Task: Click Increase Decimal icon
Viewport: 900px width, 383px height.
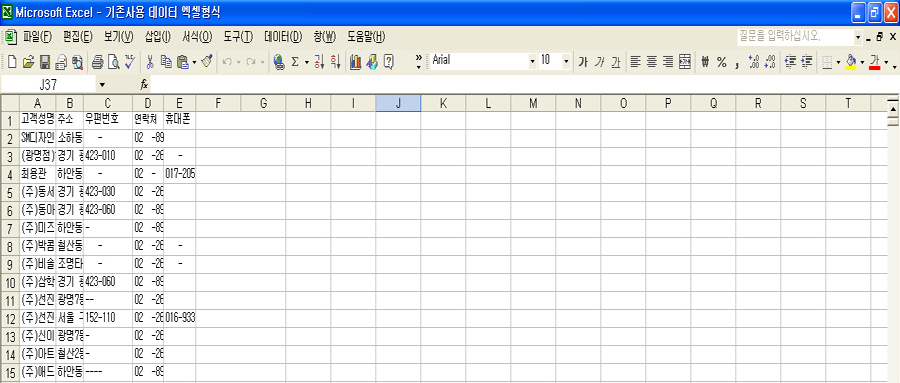Action: 754,61
